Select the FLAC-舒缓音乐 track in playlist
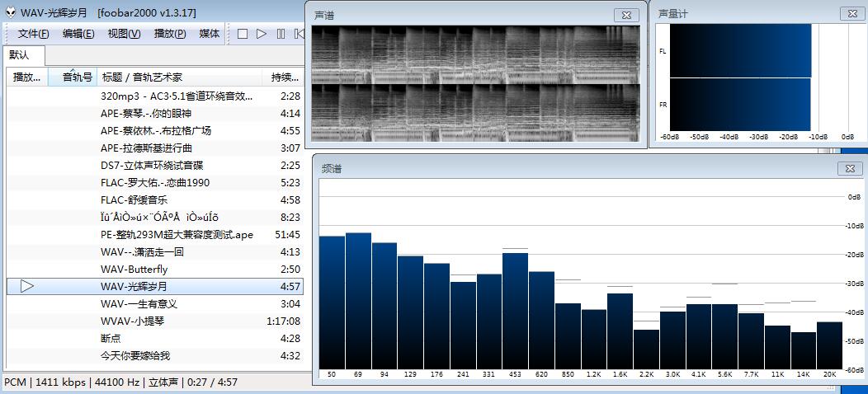The image size is (868, 394). [134, 199]
